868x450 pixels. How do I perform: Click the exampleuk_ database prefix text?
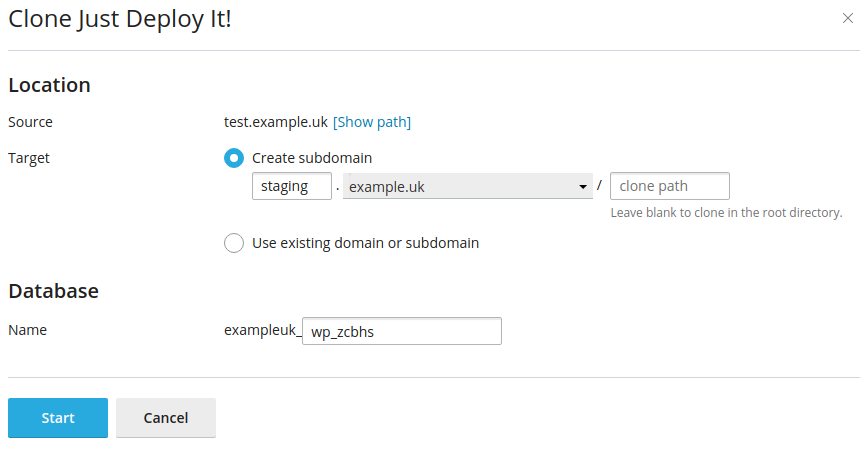tap(262, 330)
